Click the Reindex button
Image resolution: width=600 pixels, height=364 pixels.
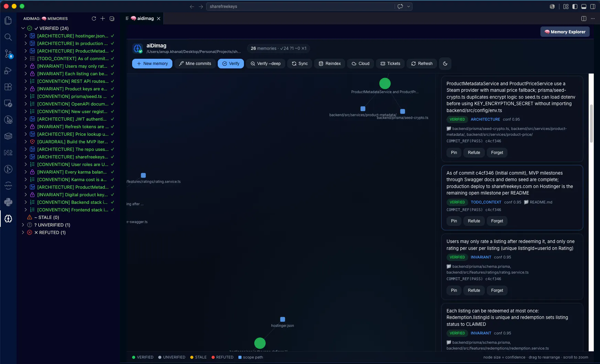(x=330, y=64)
